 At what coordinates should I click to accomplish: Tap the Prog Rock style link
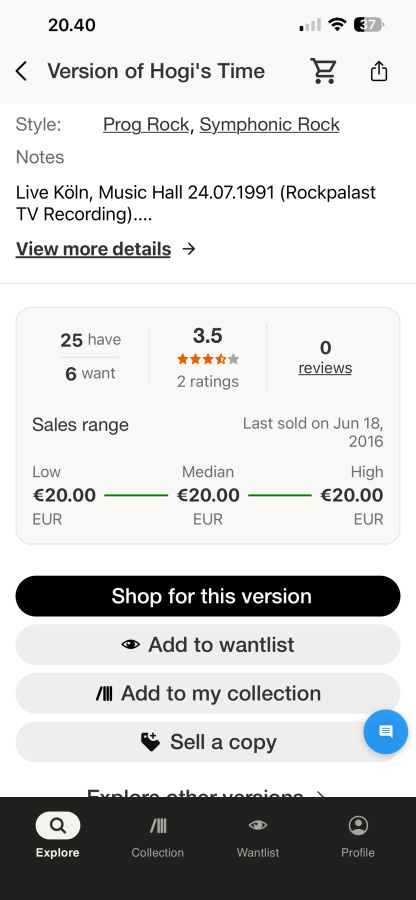pyautogui.click(x=146, y=125)
